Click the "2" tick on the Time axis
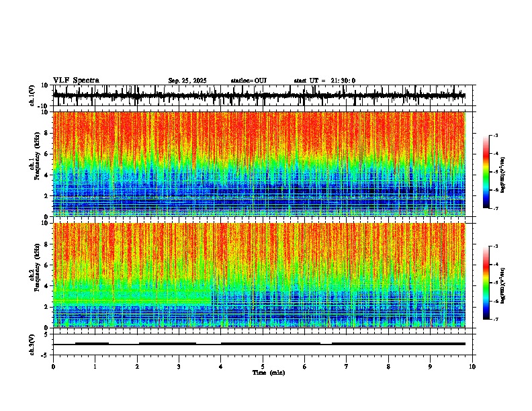532x411 pixels. coord(137,367)
